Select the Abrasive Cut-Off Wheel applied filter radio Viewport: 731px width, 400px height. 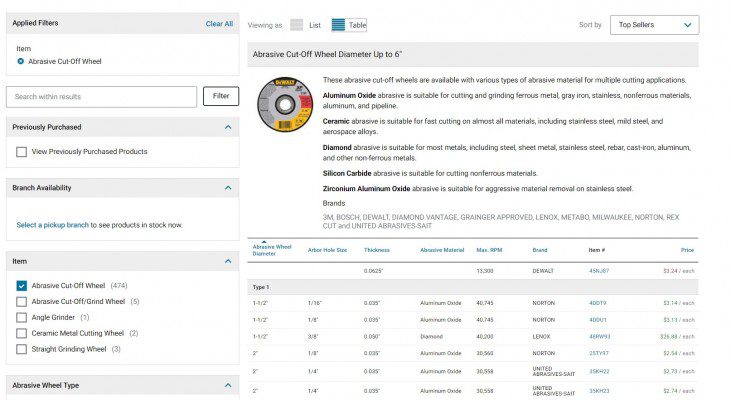click(x=21, y=62)
